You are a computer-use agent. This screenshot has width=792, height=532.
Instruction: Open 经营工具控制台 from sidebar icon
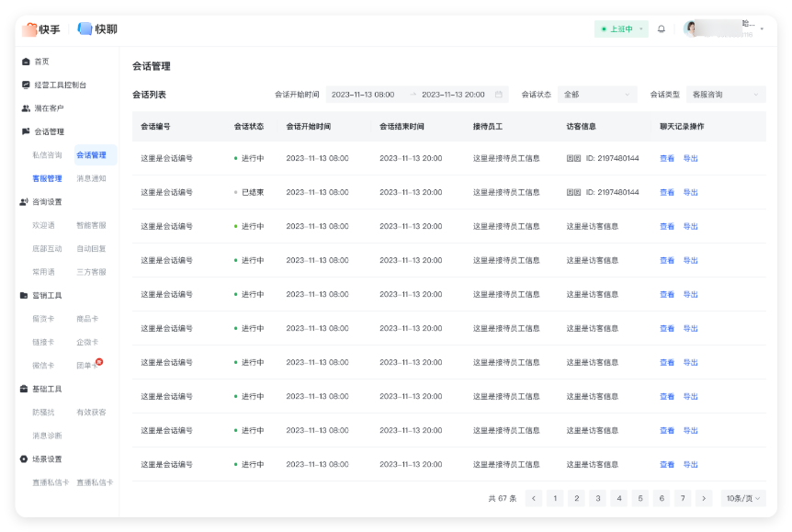point(25,83)
